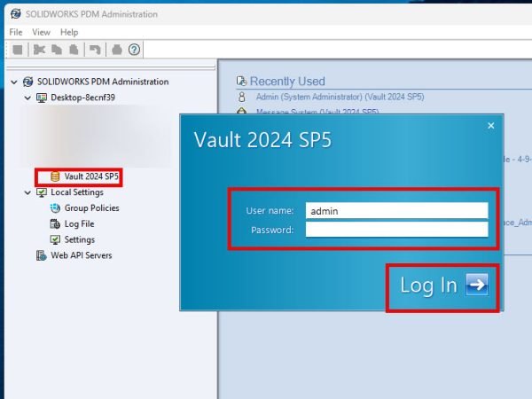Click the Help question mark toolbar icon

pyautogui.click(x=134, y=50)
